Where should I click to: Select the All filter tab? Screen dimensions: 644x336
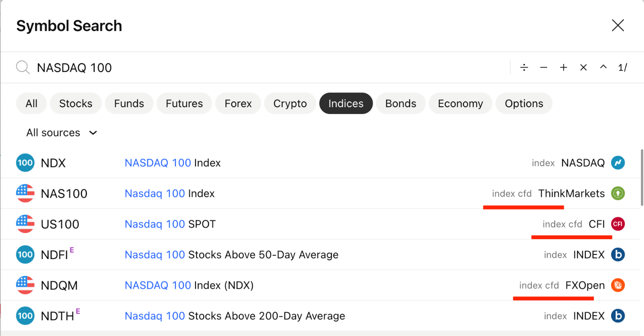(32, 104)
